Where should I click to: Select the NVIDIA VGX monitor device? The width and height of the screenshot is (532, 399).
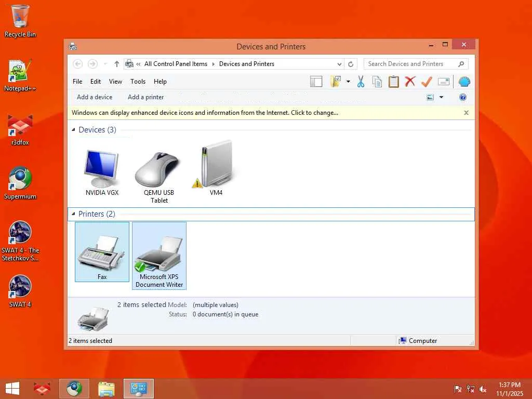[x=102, y=172]
